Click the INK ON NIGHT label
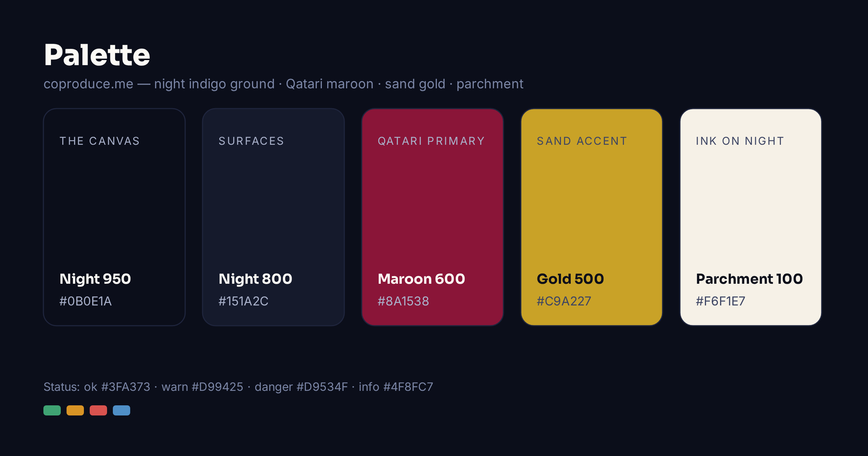This screenshot has height=456, width=868. pos(740,141)
